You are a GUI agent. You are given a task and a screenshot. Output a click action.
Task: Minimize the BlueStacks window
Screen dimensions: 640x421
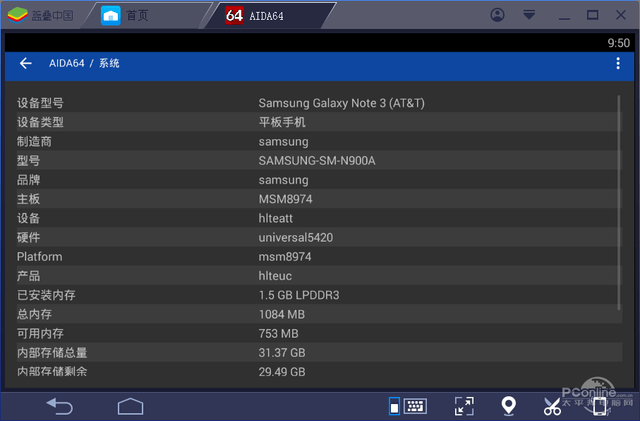click(x=564, y=18)
